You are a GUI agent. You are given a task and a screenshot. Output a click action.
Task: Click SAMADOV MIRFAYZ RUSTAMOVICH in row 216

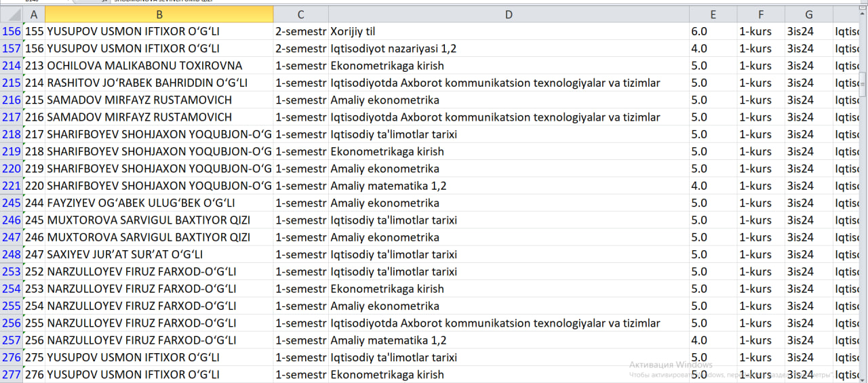point(159,100)
